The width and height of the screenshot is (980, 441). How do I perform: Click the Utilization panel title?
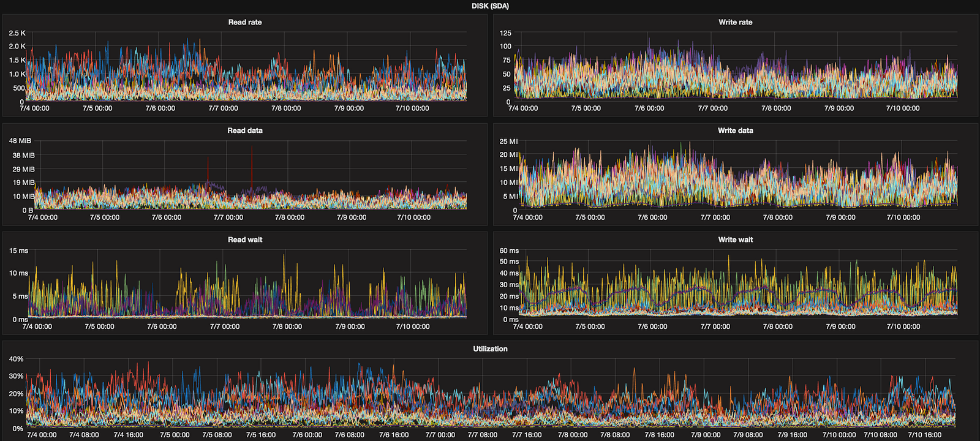point(490,349)
